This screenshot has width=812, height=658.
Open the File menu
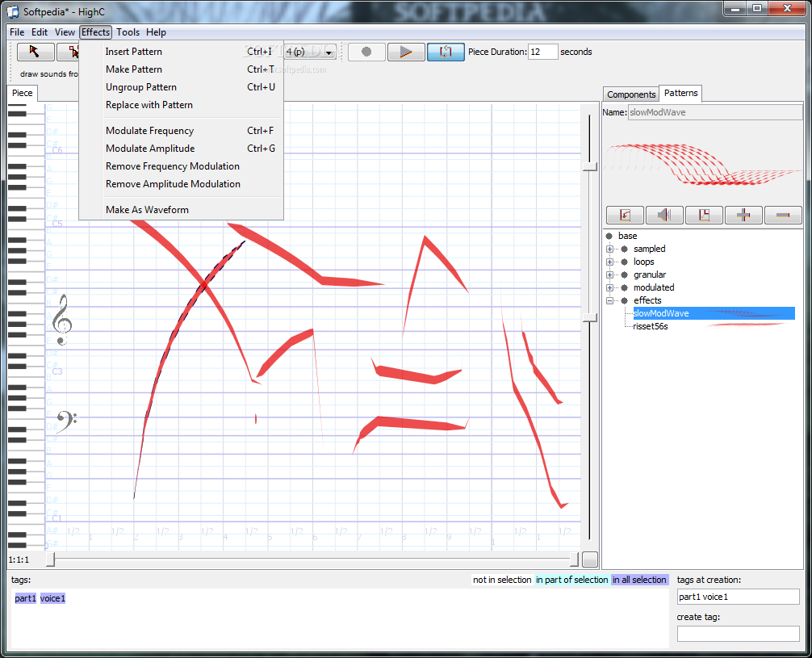17,32
